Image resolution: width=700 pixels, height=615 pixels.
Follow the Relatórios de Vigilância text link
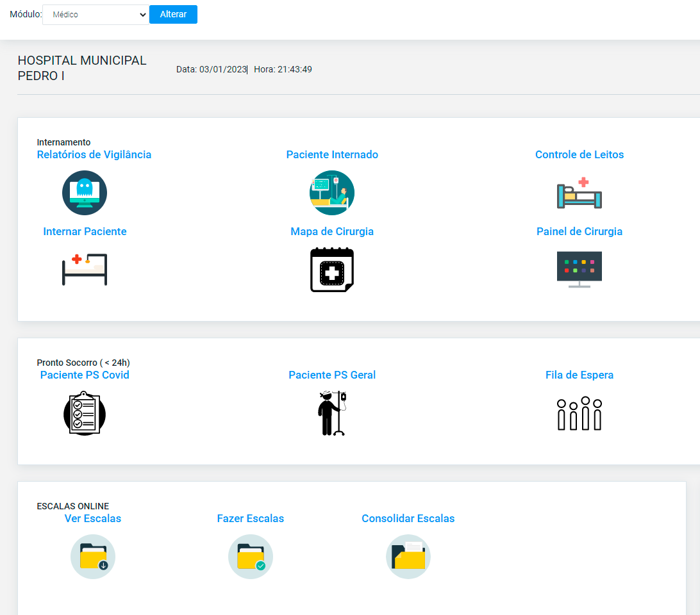[x=94, y=154]
